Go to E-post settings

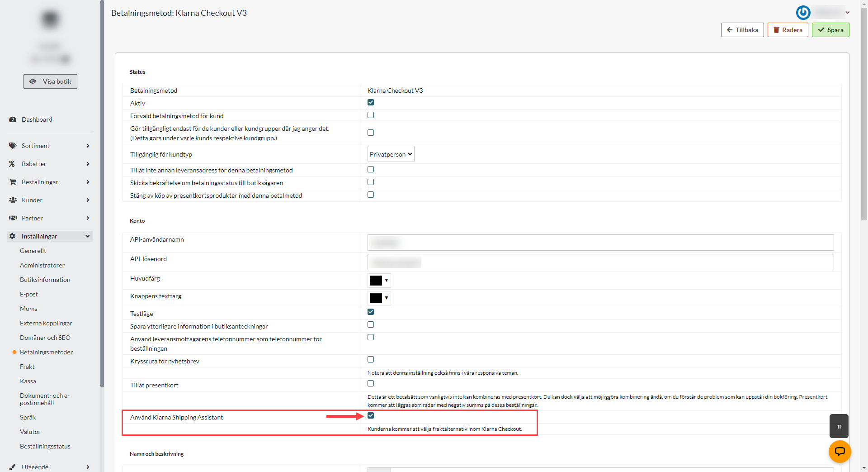click(x=29, y=294)
